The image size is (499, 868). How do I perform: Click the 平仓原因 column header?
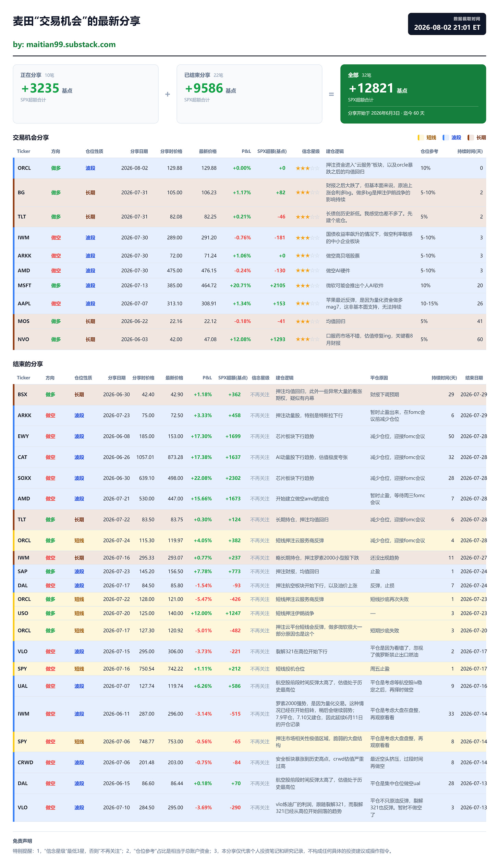(379, 378)
